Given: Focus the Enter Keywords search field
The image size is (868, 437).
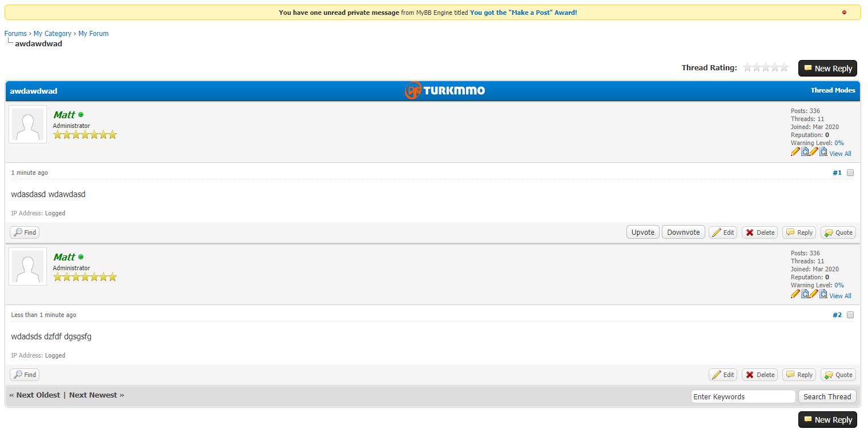Looking at the screenshot, I should tap(743, 396).
